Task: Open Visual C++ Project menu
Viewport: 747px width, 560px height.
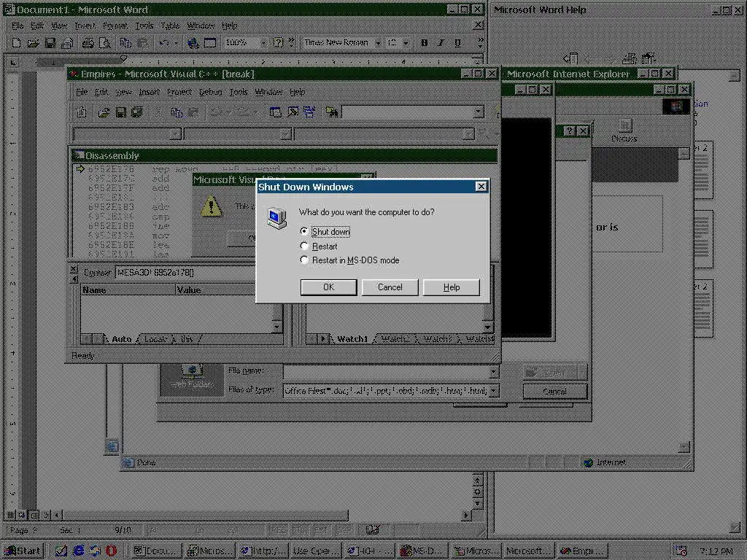Action: pyautogui.click(x=179, y=92)
